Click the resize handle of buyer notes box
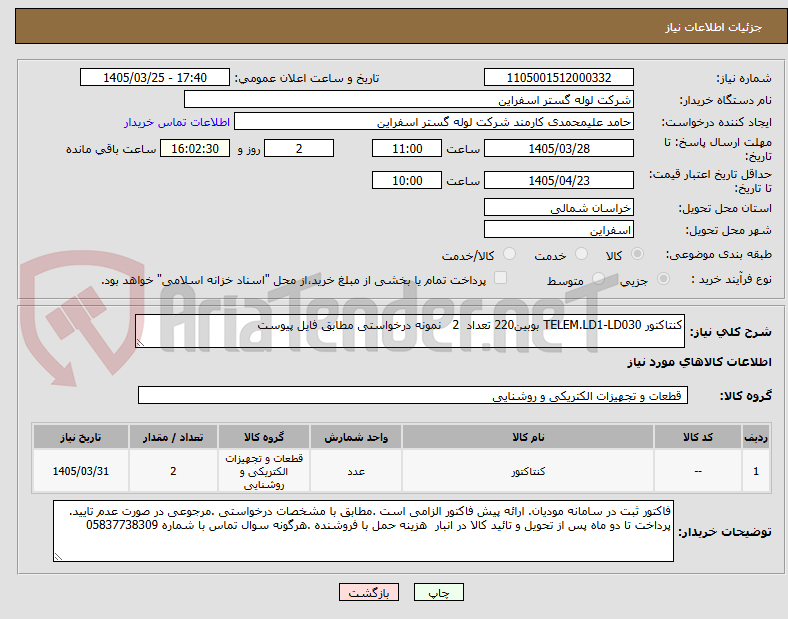The image size is (788, 619). pos(58,557)
